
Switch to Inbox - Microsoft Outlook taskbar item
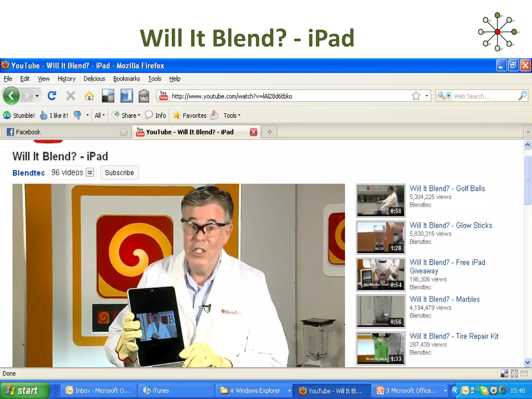click(x=99, y=391)
